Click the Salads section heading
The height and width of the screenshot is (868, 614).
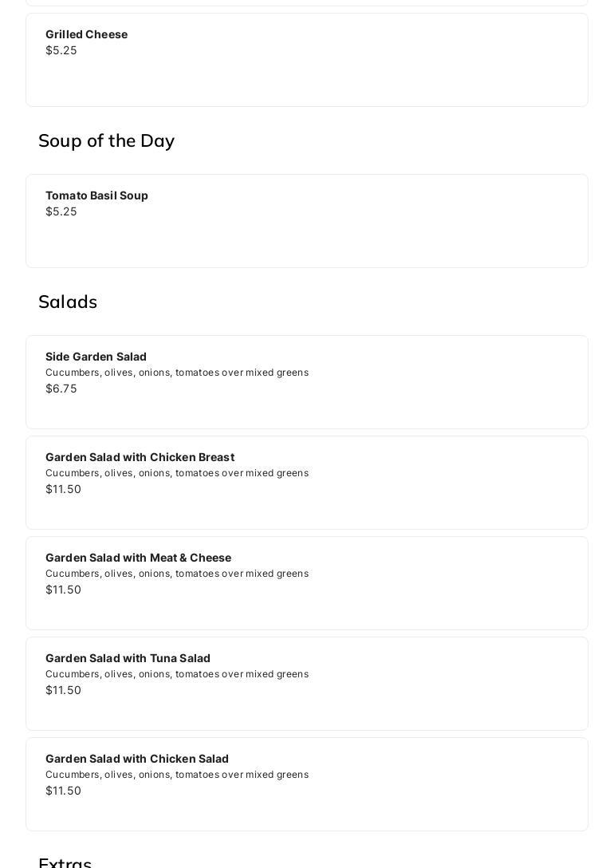tap(68, 302)
